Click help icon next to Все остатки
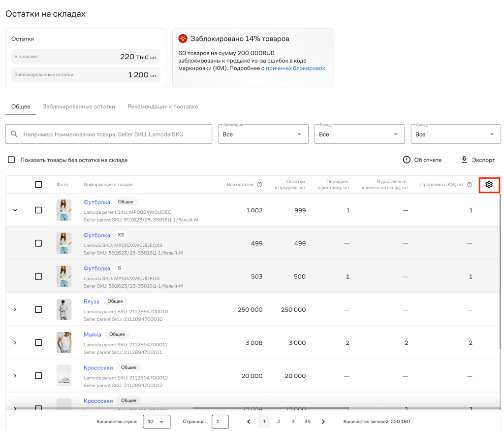 (x=260, y=185)
